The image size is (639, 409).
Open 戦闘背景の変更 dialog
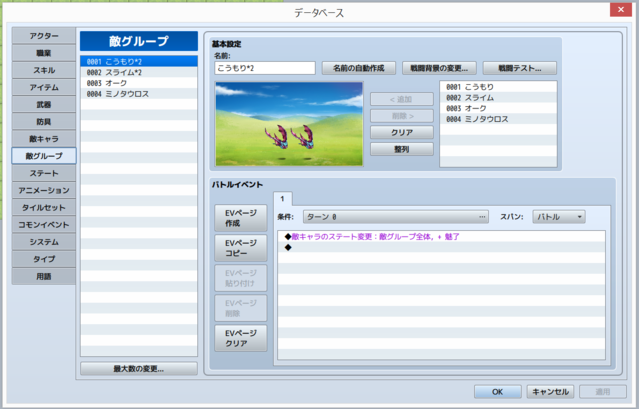coord(439,68)
